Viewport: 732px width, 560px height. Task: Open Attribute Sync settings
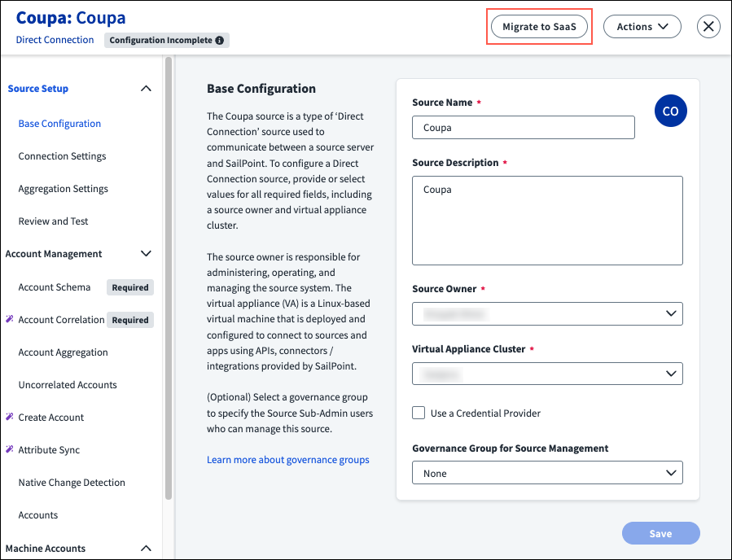pyautogui.click(x=49, y=450)
